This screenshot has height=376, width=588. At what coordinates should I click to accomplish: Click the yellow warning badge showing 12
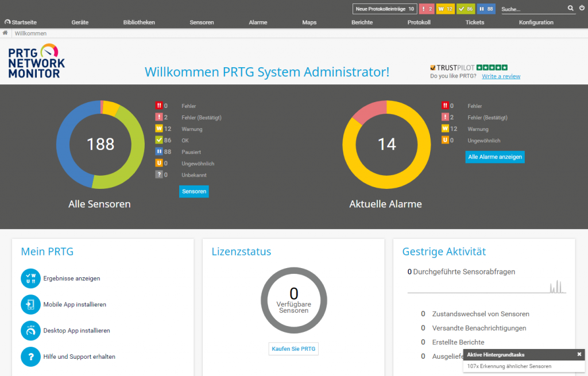pos(446,9)
